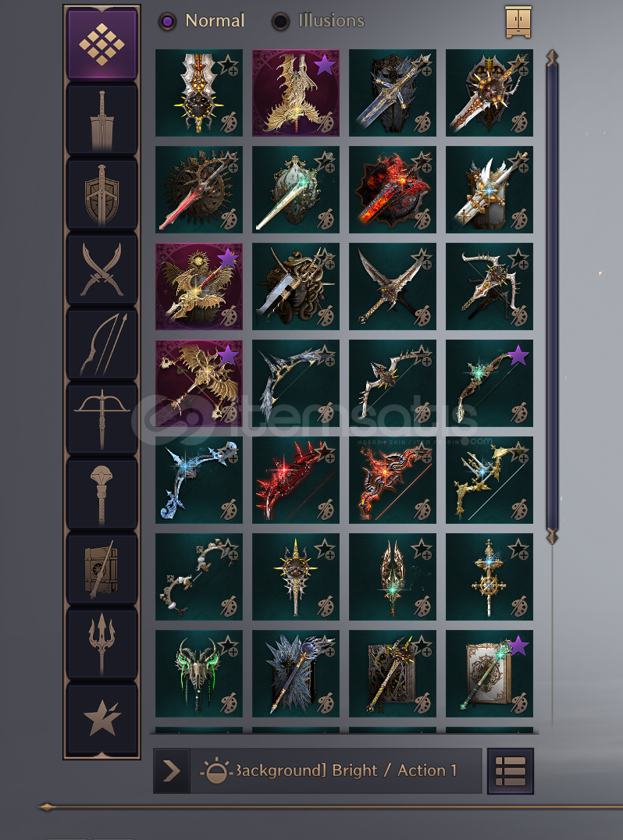Expand background panel with the chevron arrow
The height and width of the screenshot is (840, 623).
[172, 771]
